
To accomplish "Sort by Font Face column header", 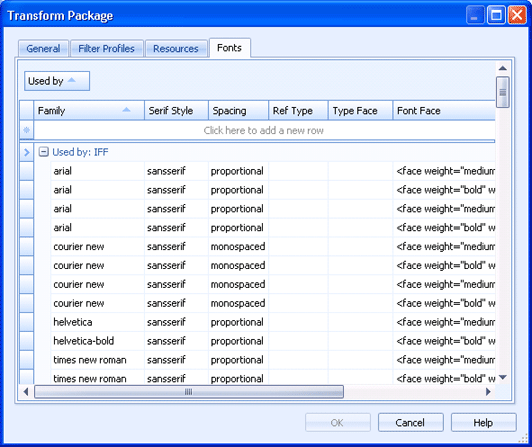I will [x=444, y=110].
